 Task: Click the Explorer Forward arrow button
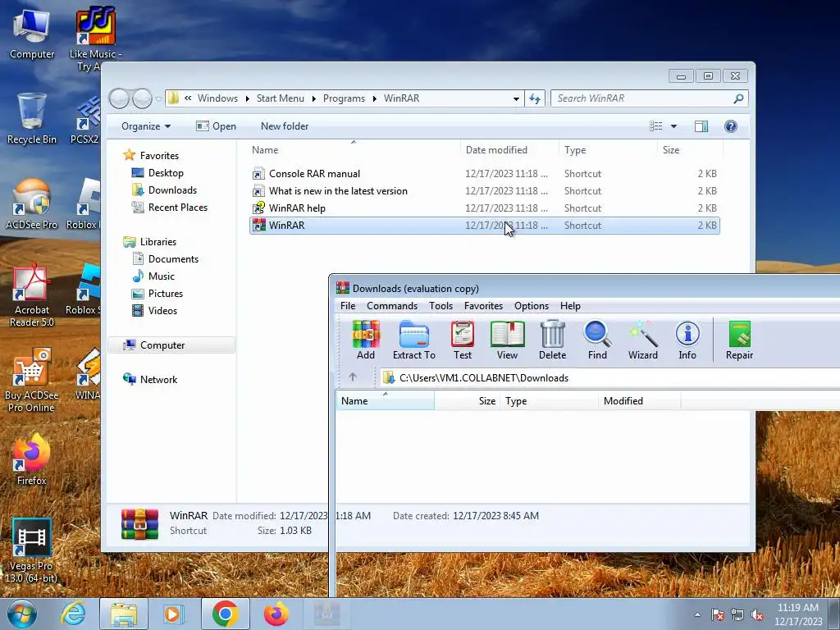(142, 98)
